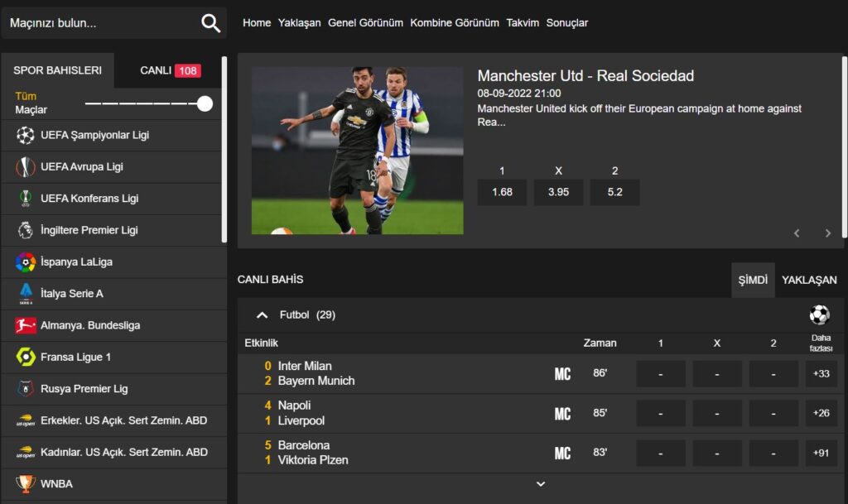Click the Maçınızı bulun search field
The image size is (848, 504).
[99, 23]
